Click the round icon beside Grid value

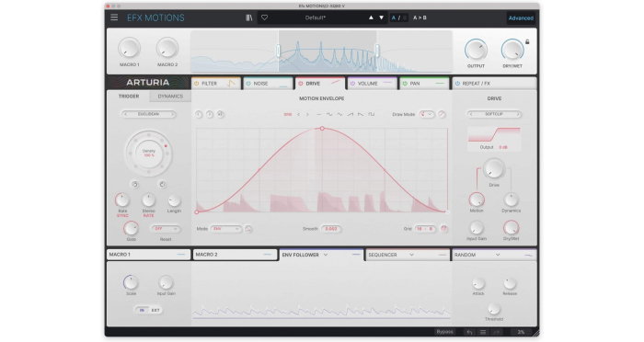coord(443,229)
